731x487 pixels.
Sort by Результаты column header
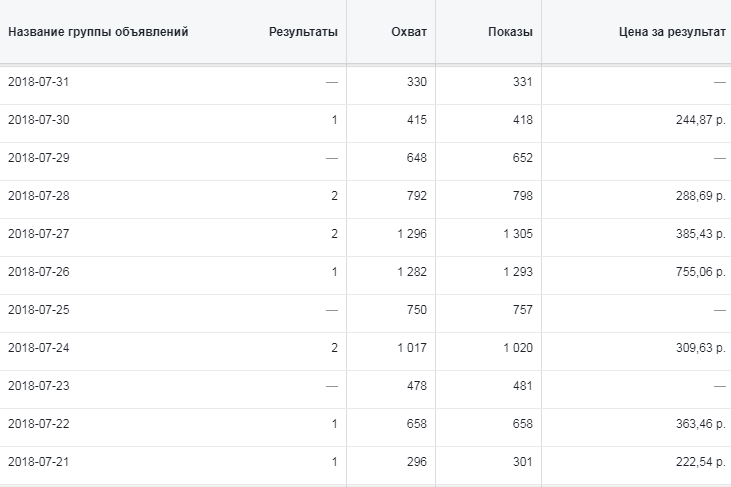pyautogui.click(x=303, y=32)
